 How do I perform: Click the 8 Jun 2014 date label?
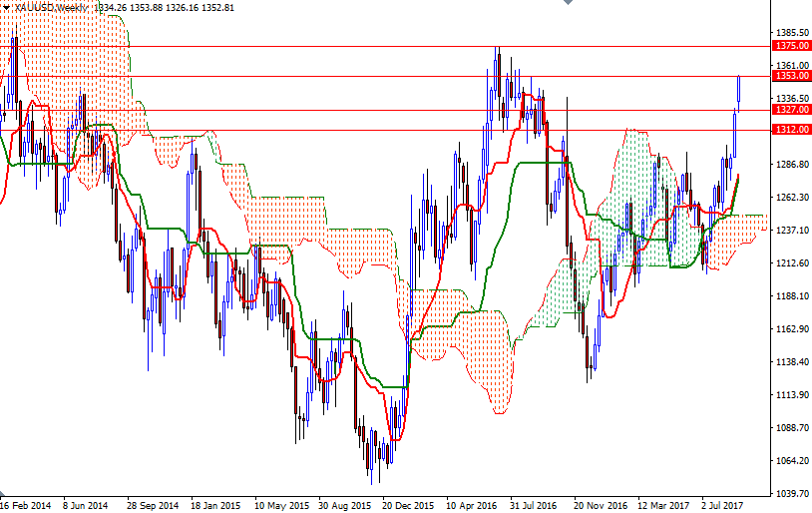[x=86, y=505]
